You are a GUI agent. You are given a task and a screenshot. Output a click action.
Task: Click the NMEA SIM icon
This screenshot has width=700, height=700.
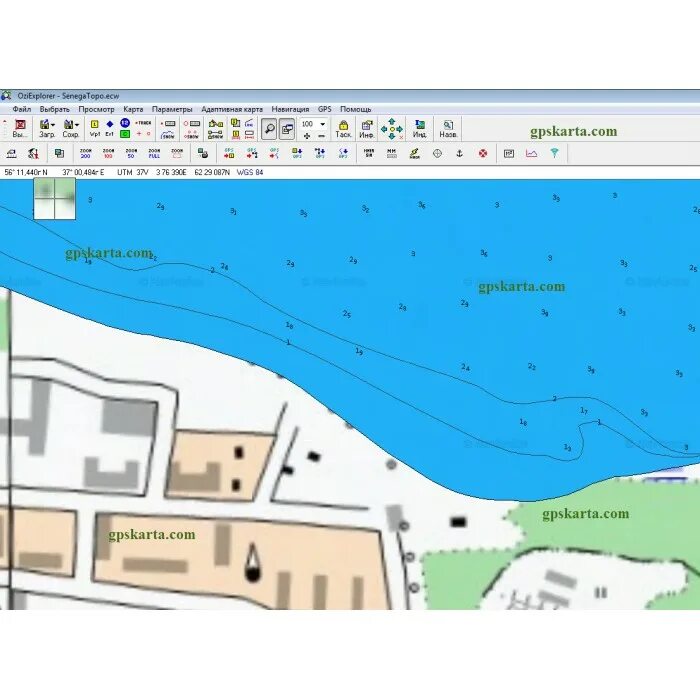pyautogui.click(x=369, y=154)
